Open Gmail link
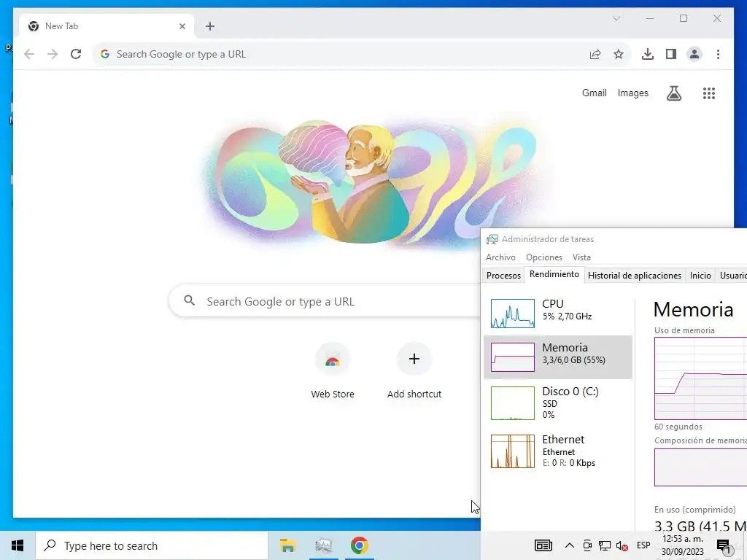 coord(594,93)
